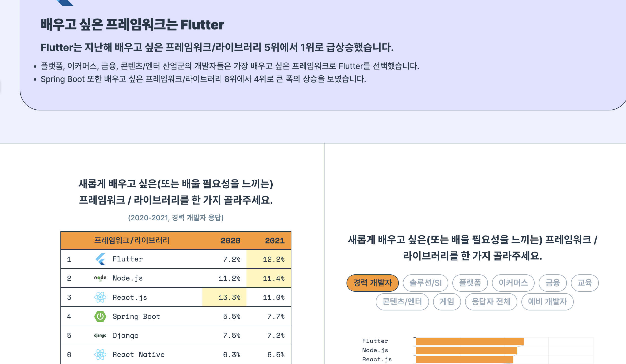Screen dimensions: 626x364
Task: Show results for 게임 industry
Action: pyautogui.click(x=447, y=302)
